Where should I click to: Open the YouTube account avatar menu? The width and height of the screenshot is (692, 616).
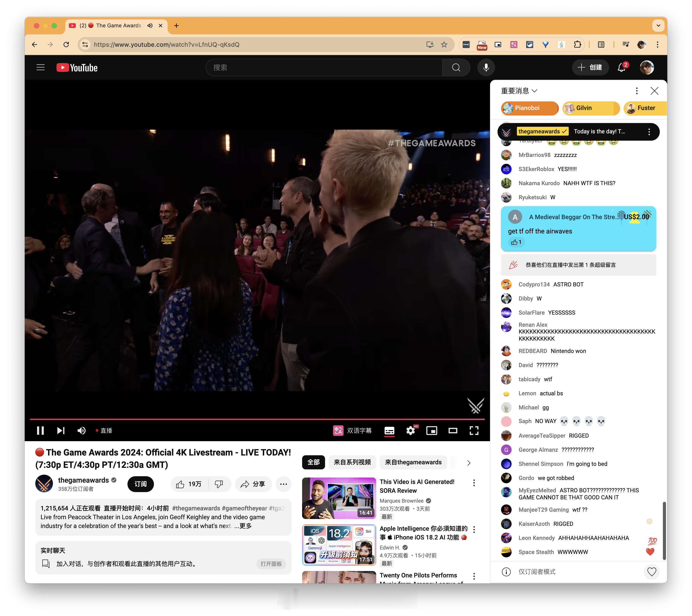[x=647, y=67]
